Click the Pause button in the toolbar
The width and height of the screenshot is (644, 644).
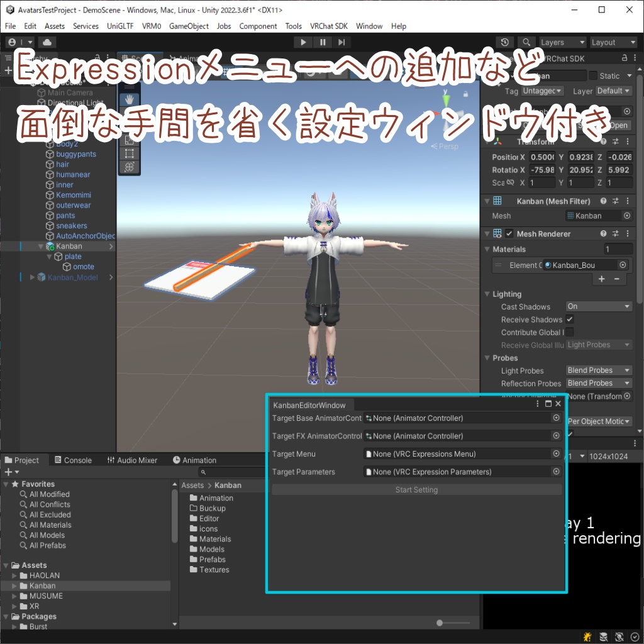pyautogui.click(x=322, y=42)
